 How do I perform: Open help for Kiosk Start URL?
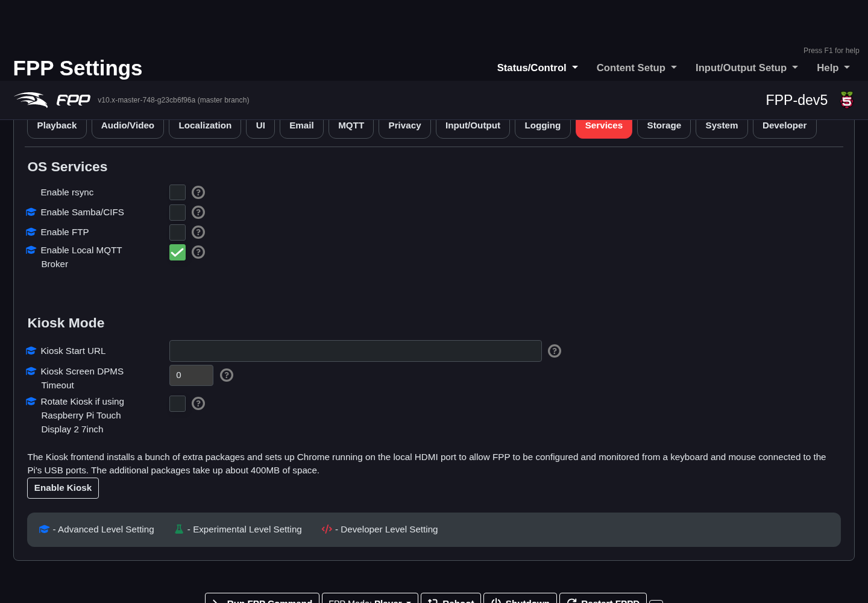click(x=555, y=351)
